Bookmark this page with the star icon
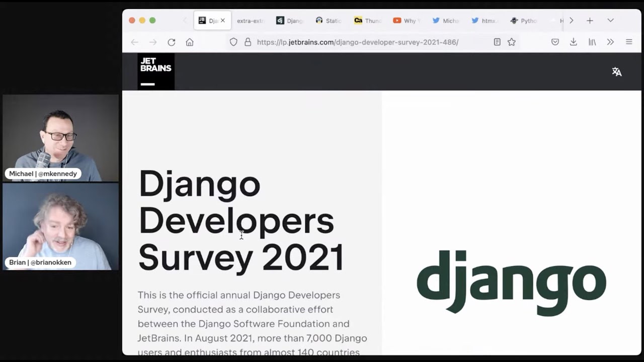 pos(512,42)
